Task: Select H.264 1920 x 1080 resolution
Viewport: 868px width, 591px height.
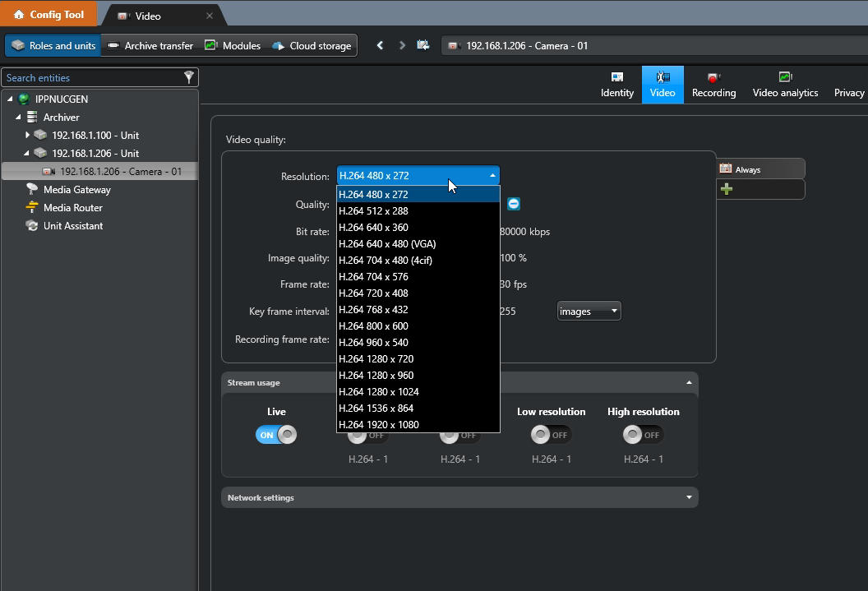Action: point(379,425)
